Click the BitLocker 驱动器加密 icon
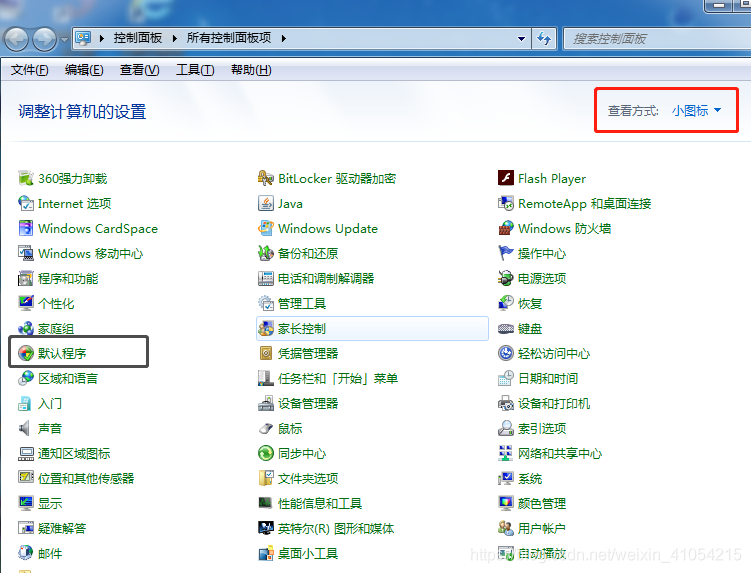The width and height of the screenshot is (751, 573). [266, 178]
